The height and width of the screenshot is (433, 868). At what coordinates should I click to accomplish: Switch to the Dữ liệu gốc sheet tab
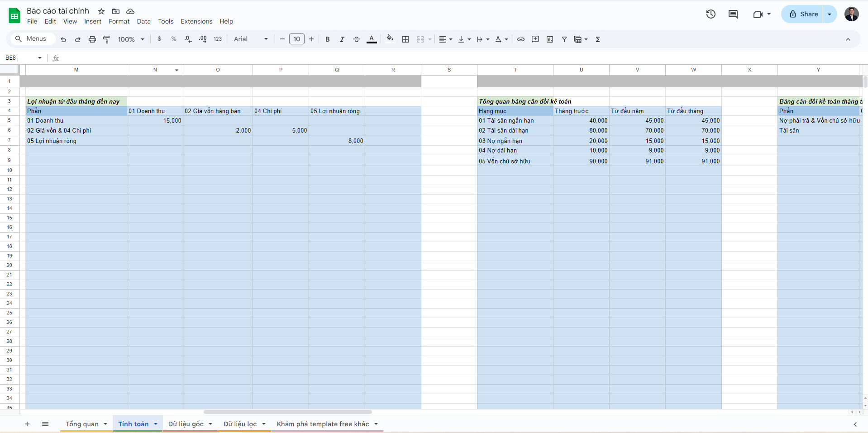click(186, 424)
